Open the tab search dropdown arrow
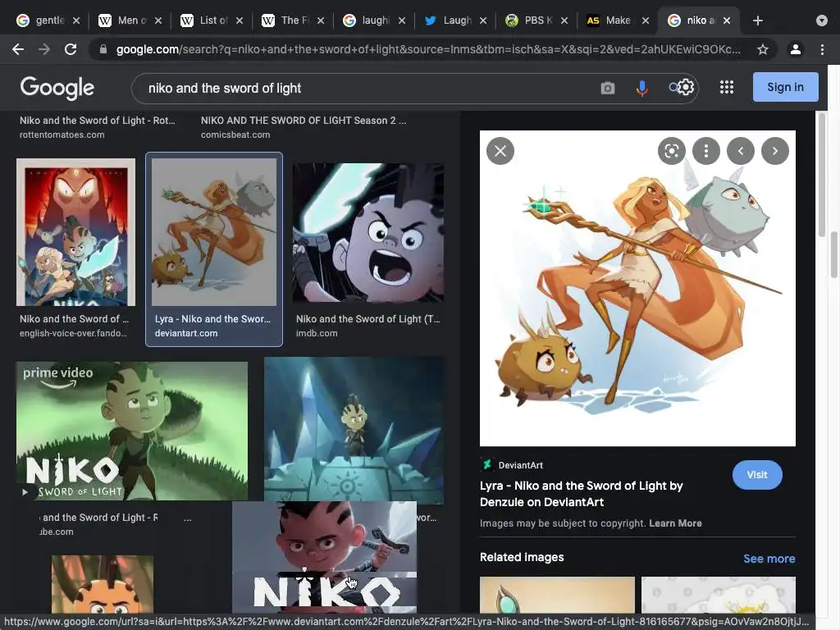Screen dimensions: 840x630 click(821, 21)
